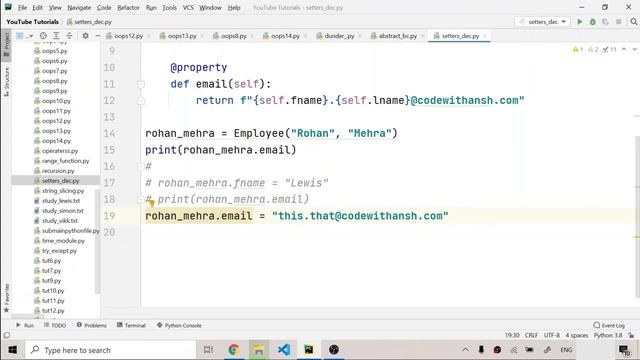This screenshot has width=640, height=360.
Task: Open the Python Console window
Action: click(x=179, y=325)
